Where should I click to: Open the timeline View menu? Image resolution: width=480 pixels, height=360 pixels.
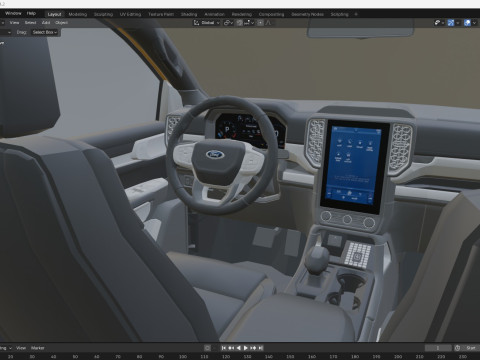click(x=21, y=348)
